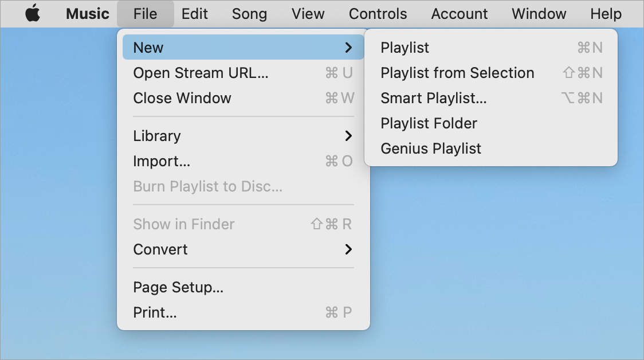Choose Genius Playlist
644x360 pixels.
click(x=431, y=148)
